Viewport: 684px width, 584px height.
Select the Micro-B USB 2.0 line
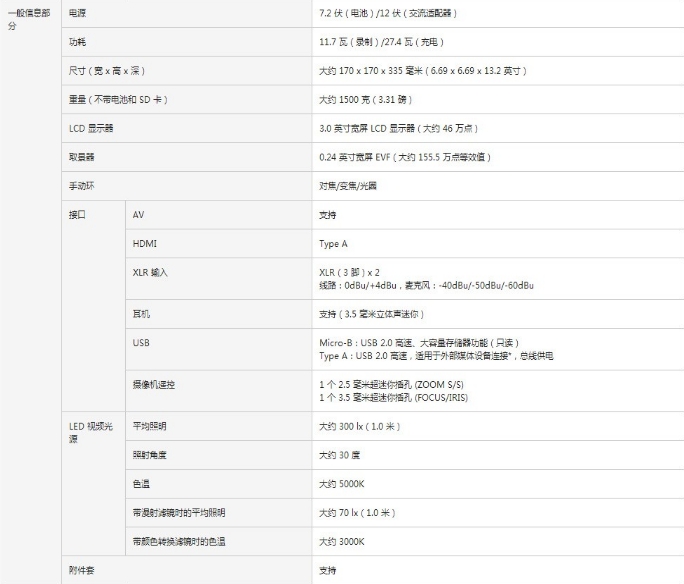(x=419, y=343)
